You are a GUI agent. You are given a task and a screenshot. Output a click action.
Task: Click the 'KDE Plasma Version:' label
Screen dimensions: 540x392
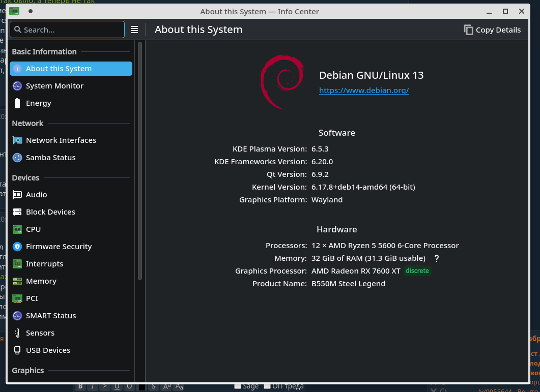click(270, 149)
